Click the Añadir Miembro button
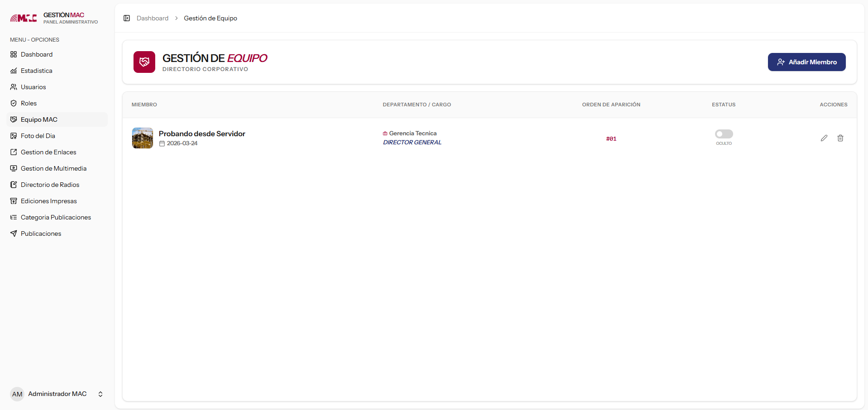The width and height of the screenshot is (868, 410). 806,62
